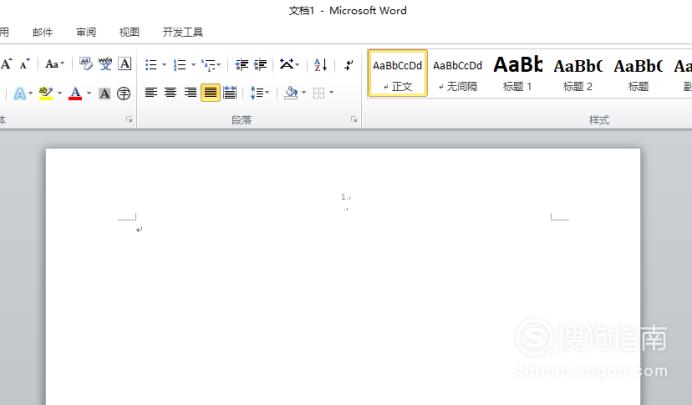Switch to the 开发工具 tab
The height and width of the screenshot is (405, 692).
point(183,32)
